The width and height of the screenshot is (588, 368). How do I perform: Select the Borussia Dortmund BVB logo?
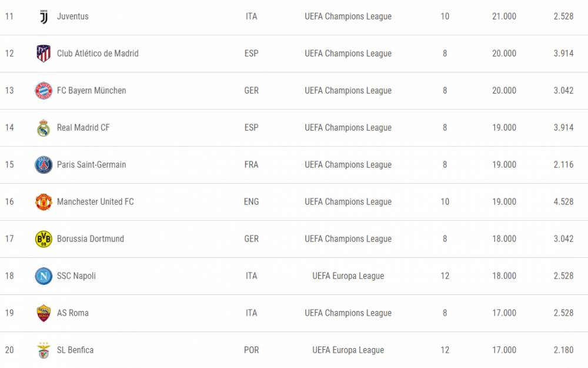click(44, 239)
